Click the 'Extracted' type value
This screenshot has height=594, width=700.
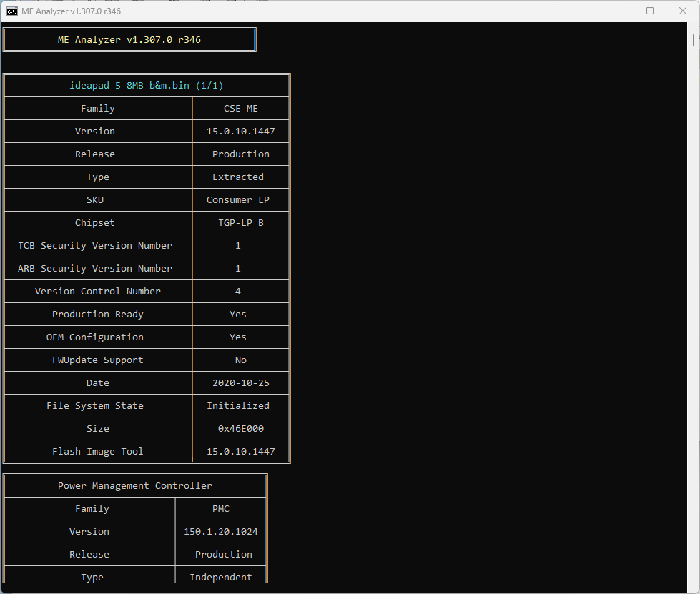238,177
